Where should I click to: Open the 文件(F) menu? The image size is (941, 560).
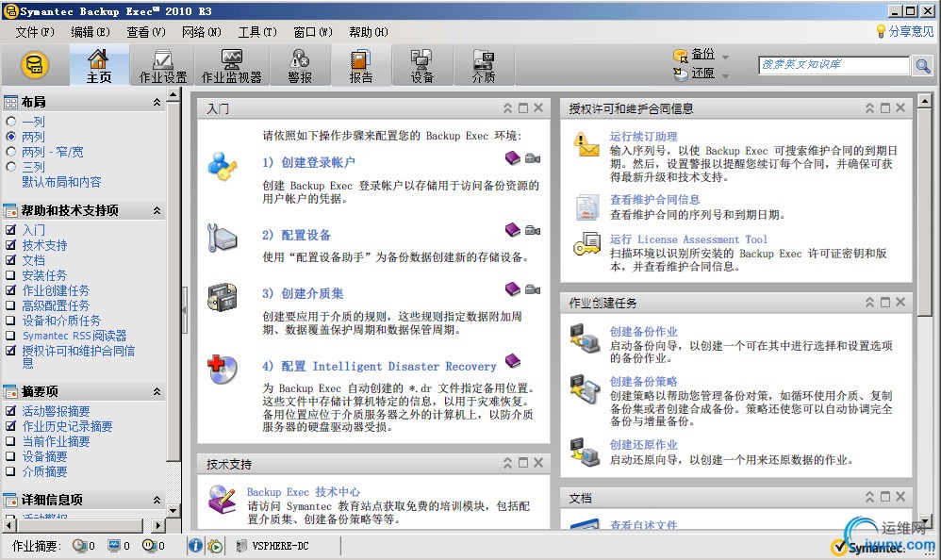tap(35, 32)
